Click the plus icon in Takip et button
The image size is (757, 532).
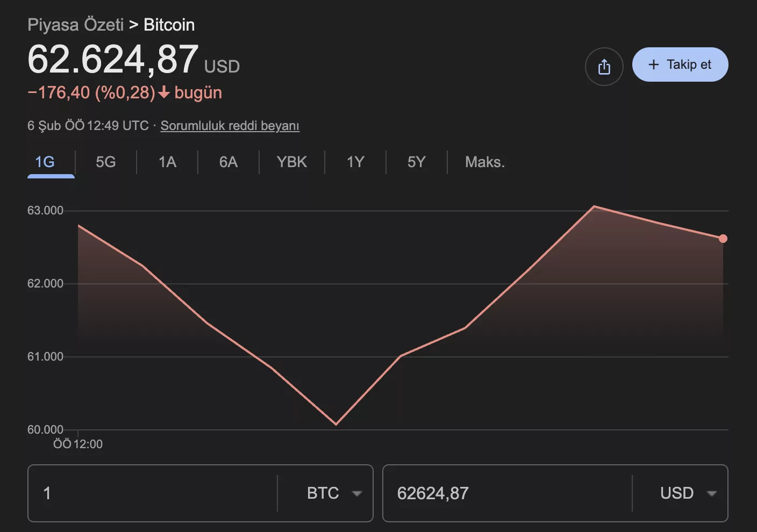(x=653, y=64)
